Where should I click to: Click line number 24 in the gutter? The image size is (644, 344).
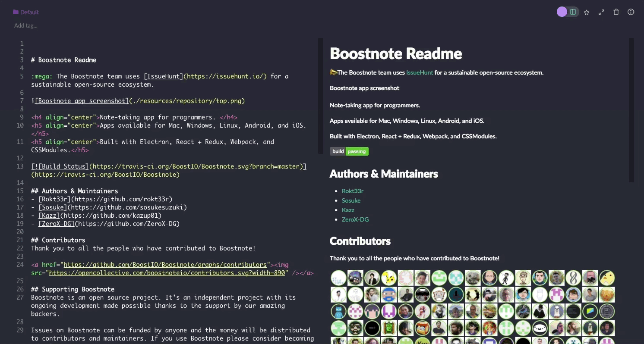point(20,265)
